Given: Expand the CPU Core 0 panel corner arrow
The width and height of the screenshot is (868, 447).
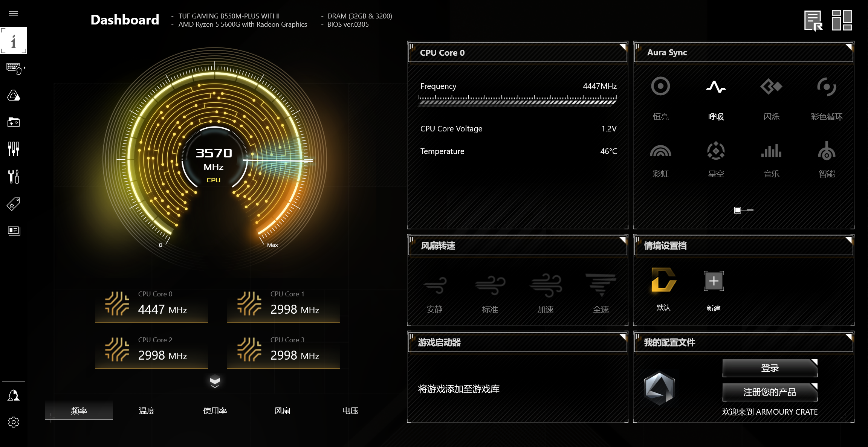Looking at the screenshot, I should coord(623,47).
